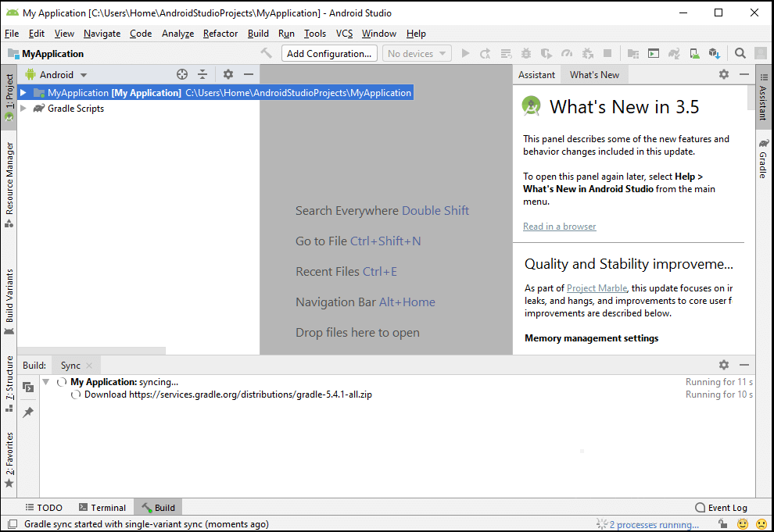Viewport: 774px width, 532px height.
Task: Click the happy smiley feedback icon
Action: pyautogui.click(x=743, y=523)
